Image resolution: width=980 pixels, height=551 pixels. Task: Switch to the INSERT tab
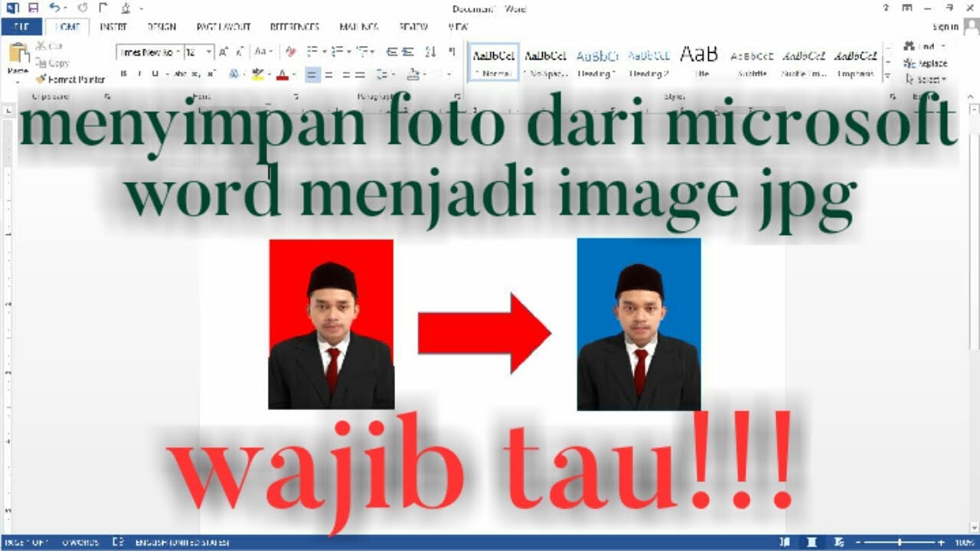coord(113,26)
